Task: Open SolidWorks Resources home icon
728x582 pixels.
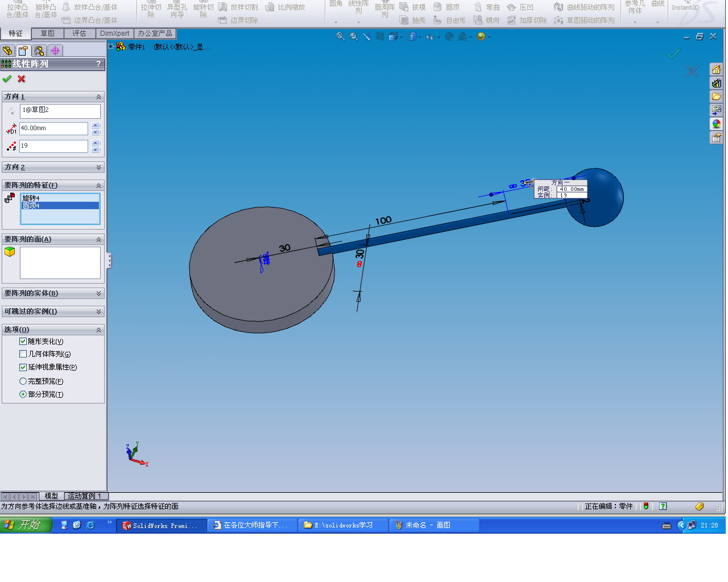Action: (716, 70)
